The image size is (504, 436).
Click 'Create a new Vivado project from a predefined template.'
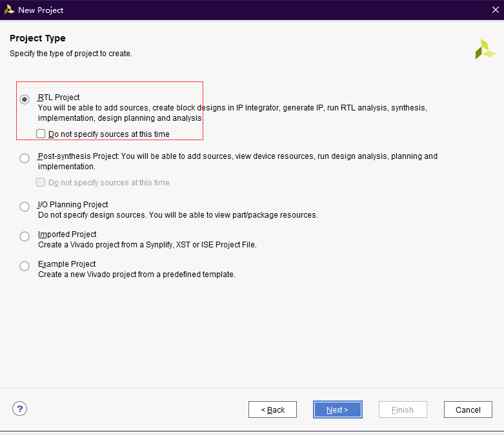pyautogui.click(x=137, y=275)
